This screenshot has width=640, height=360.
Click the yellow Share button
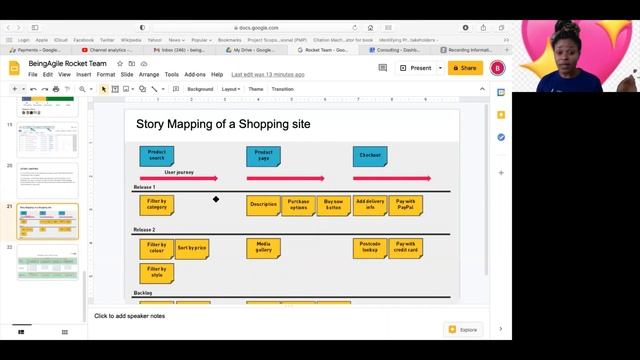465,68
